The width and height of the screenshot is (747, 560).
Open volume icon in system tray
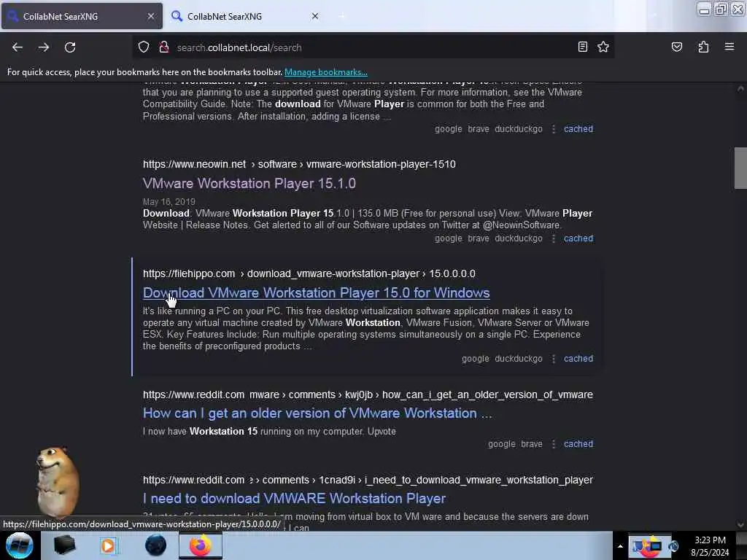(x=673, y=546)
